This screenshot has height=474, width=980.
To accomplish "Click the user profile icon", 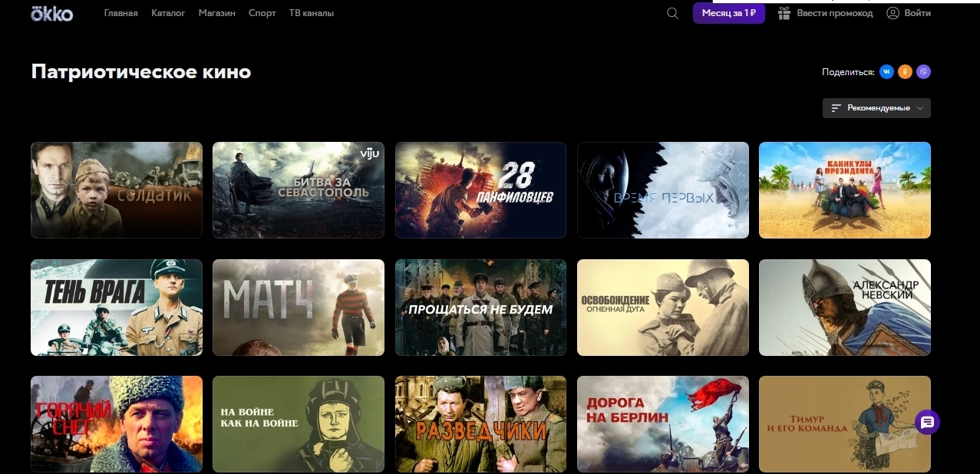I will [x=893, y=13].
